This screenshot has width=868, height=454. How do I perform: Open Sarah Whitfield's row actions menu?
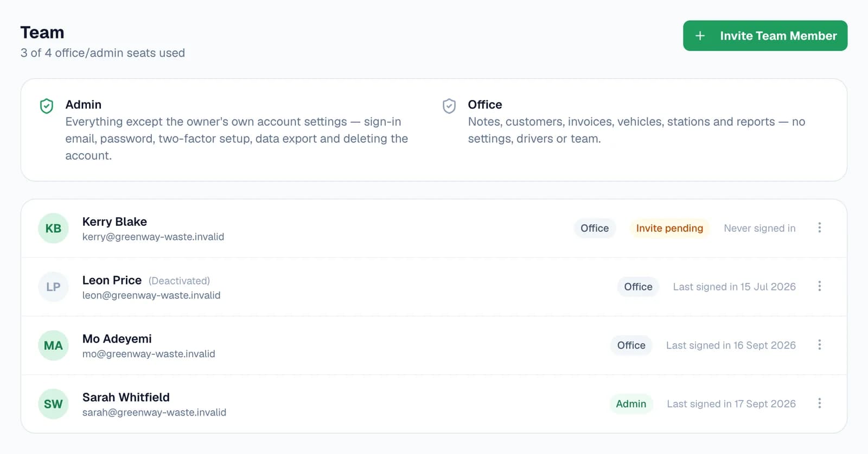point(819,403)
